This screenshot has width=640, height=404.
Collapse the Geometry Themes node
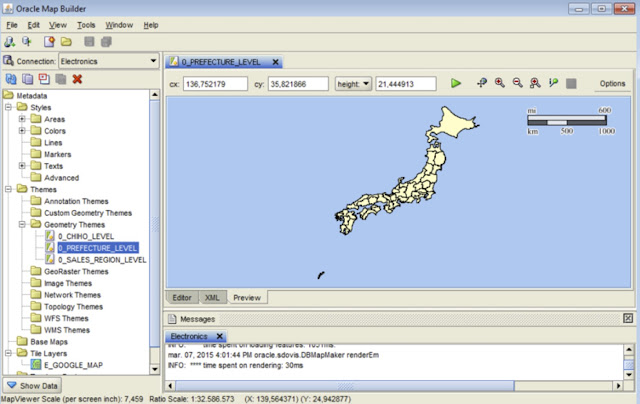point(22,224)
